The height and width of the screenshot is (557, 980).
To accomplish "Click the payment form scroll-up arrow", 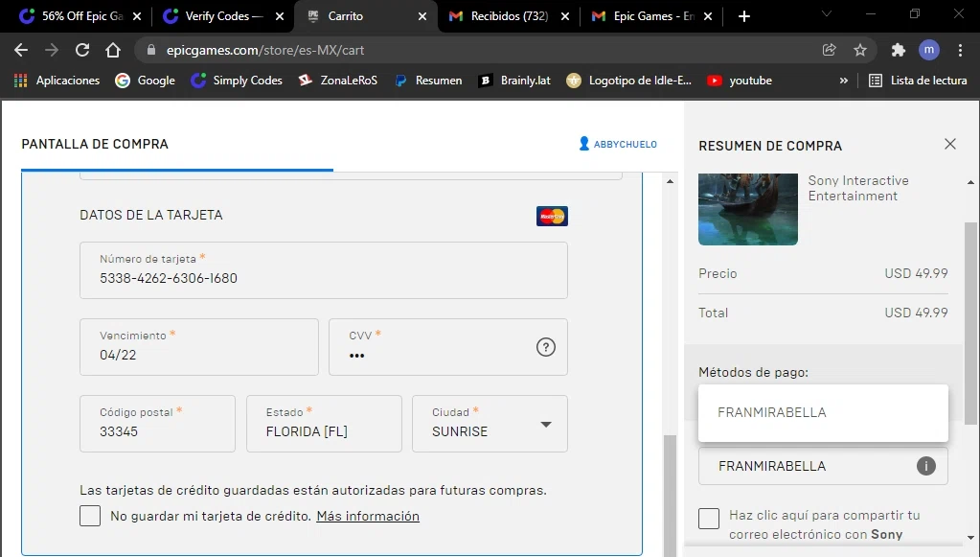I will 670,181.
